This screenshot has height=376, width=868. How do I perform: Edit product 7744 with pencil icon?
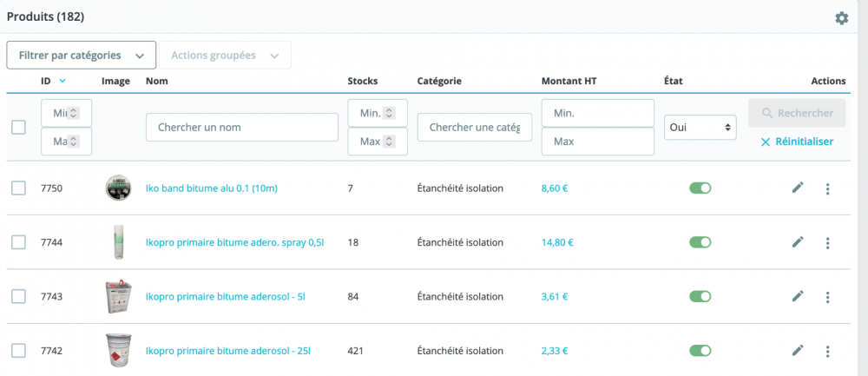798,242
